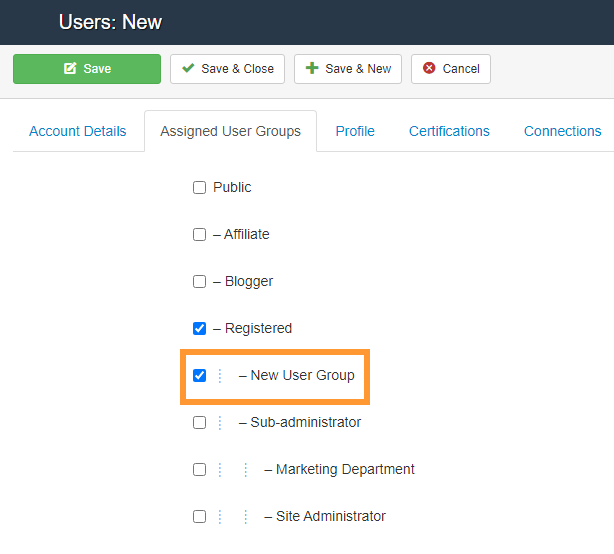
Task: Click the red cancel circle icon
Action: pyautogui.click(x=429, y=69)
